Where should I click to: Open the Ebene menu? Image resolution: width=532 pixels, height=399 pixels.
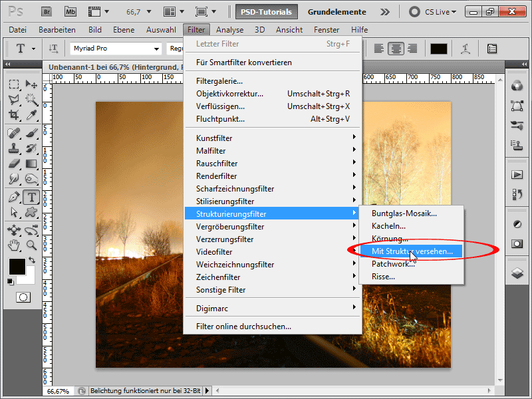[x=124, y=30]
